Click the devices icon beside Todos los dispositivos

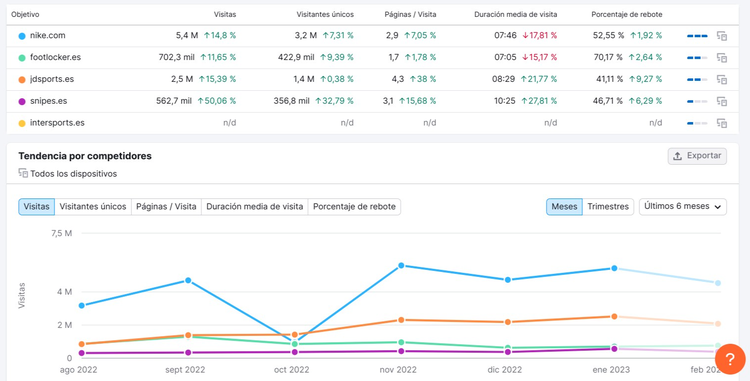point(23,174)
